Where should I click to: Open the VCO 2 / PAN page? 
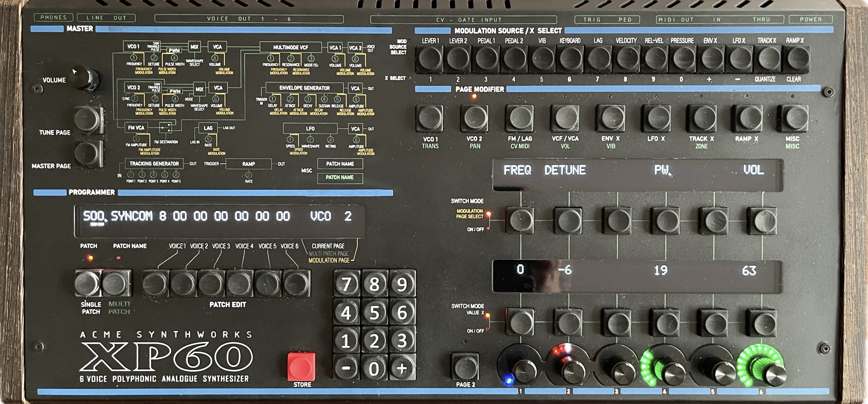click(x=474, y=118)
